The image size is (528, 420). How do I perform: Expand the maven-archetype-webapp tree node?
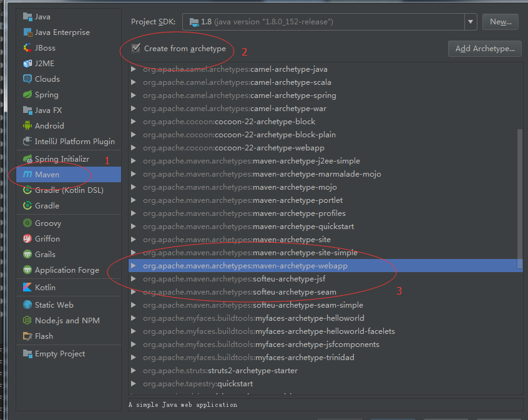coord(134,266)
